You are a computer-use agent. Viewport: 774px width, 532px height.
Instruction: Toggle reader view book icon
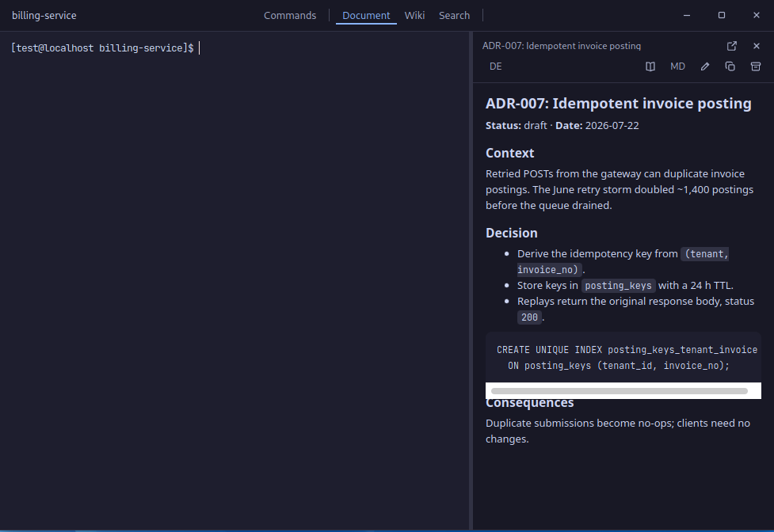pos(650,66)
